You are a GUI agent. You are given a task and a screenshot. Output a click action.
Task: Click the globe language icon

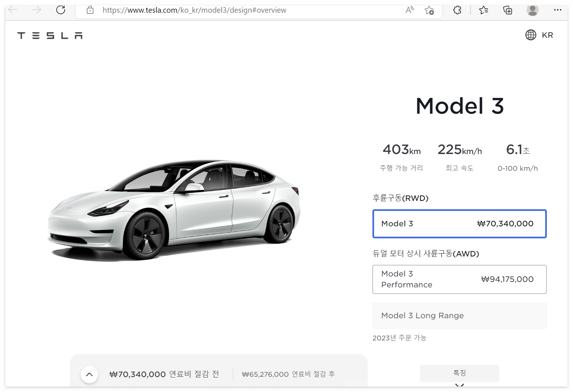[531, 35]
